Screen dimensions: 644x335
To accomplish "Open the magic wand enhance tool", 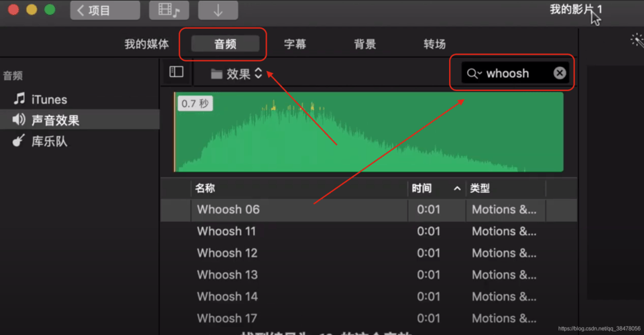I will pyautogui.click(x=637, y=40).
